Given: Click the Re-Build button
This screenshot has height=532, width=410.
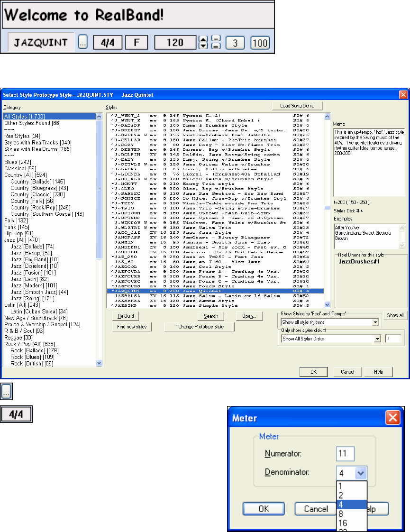Looking at the screenshot, I should tap(126, 316).
